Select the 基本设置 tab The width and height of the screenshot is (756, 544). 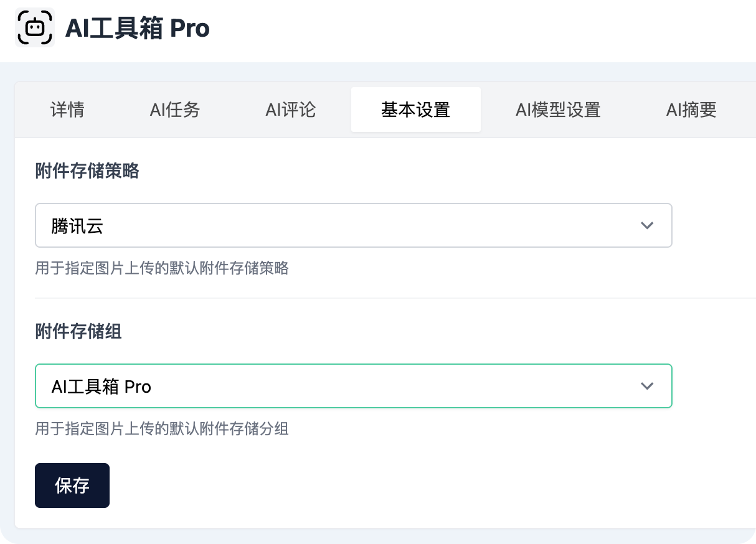click(416, 110)
